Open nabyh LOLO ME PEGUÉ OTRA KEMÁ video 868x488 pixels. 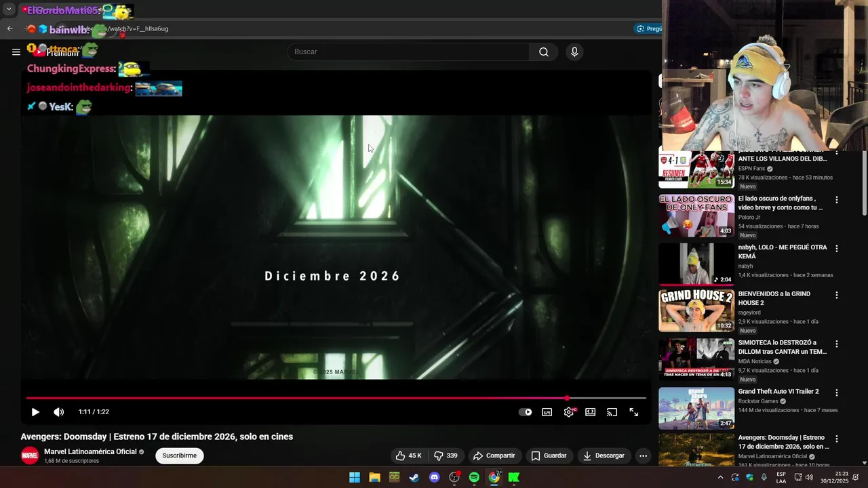pyautogui.click(x=696, y=264)
